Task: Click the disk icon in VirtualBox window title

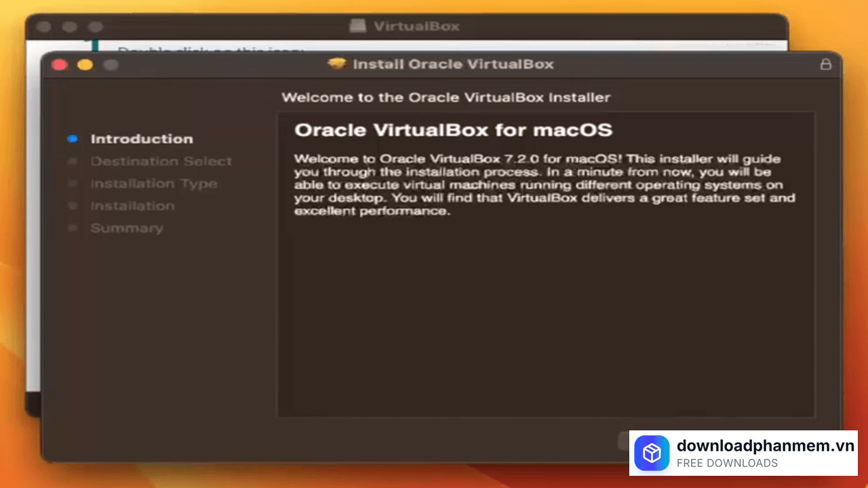Action: 358,26
